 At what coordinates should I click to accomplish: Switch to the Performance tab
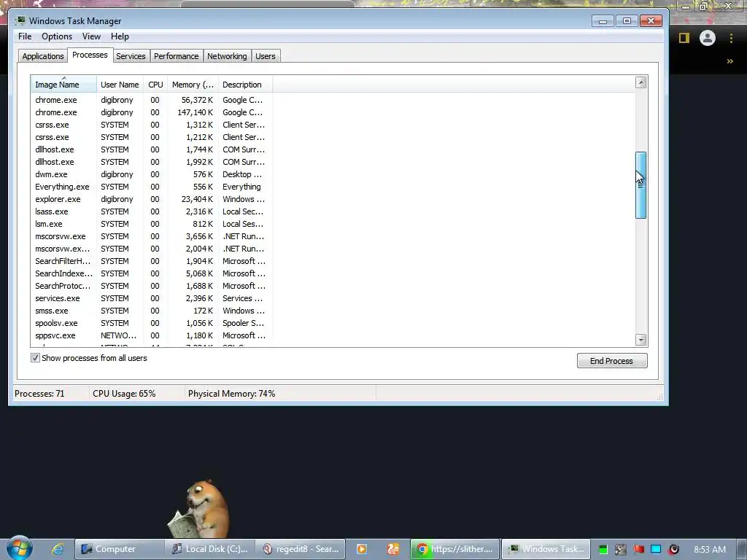[x=177, y=56]
